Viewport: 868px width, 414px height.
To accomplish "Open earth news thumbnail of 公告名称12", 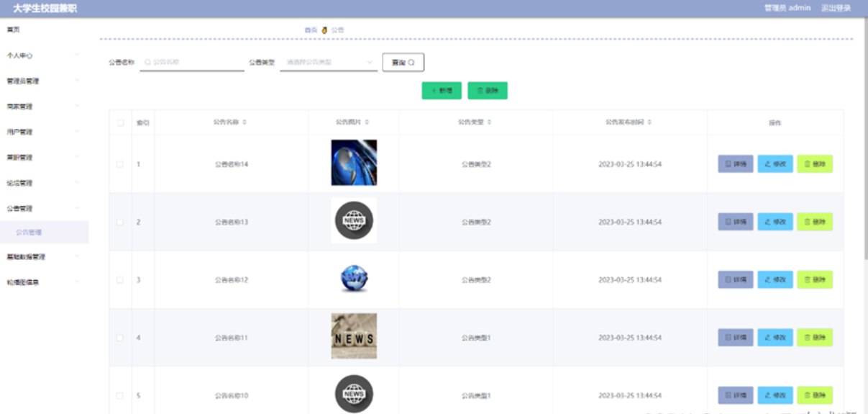I will [x=354, y=279].
